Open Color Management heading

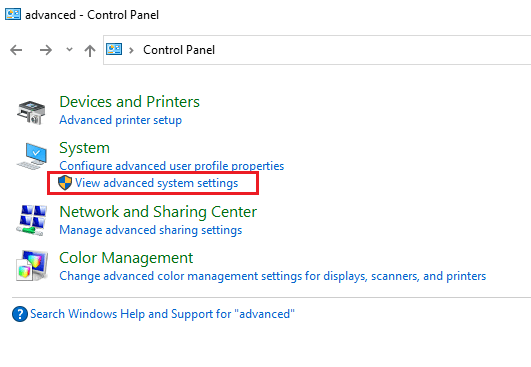point(126,258)
